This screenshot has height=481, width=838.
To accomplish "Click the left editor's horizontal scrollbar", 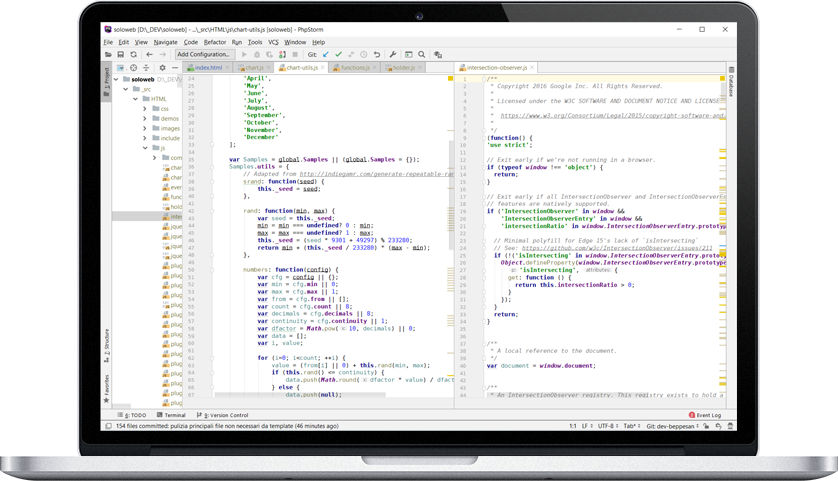I will [x=300, y=395].
